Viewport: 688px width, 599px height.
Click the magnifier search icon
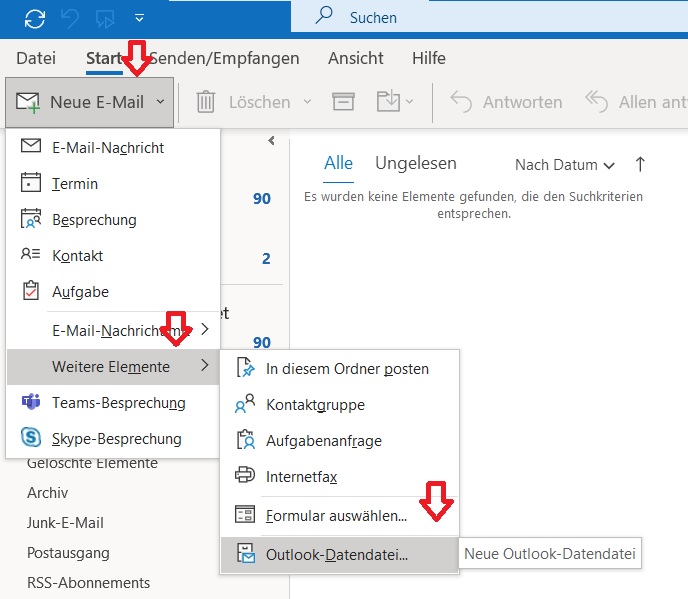pos(324,15)
